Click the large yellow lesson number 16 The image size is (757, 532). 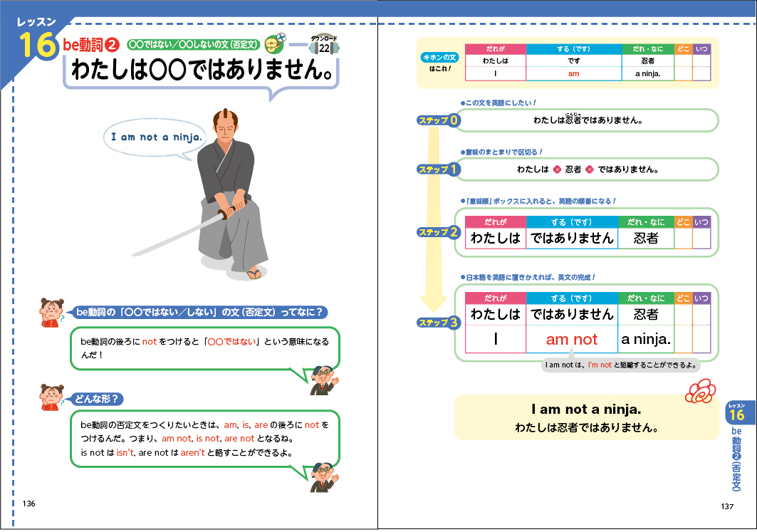click(38, 45)
